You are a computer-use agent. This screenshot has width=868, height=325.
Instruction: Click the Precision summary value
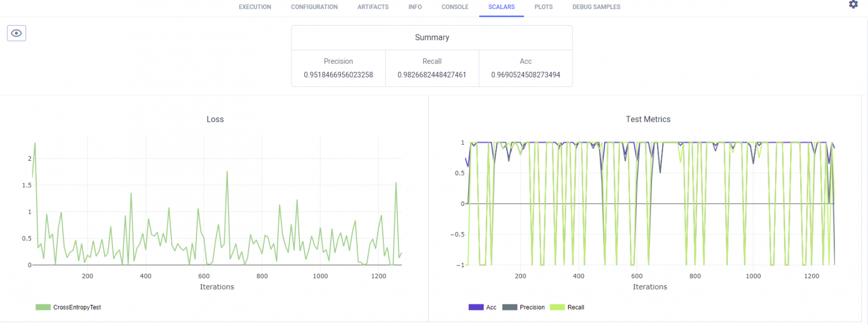pos(338,74)
